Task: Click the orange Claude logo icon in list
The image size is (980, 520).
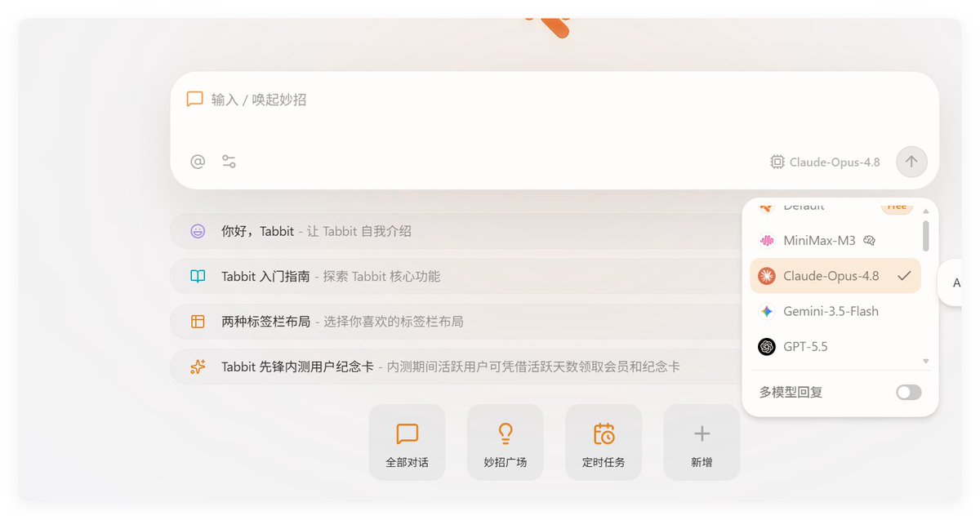Action: click(x=766, y=276)
